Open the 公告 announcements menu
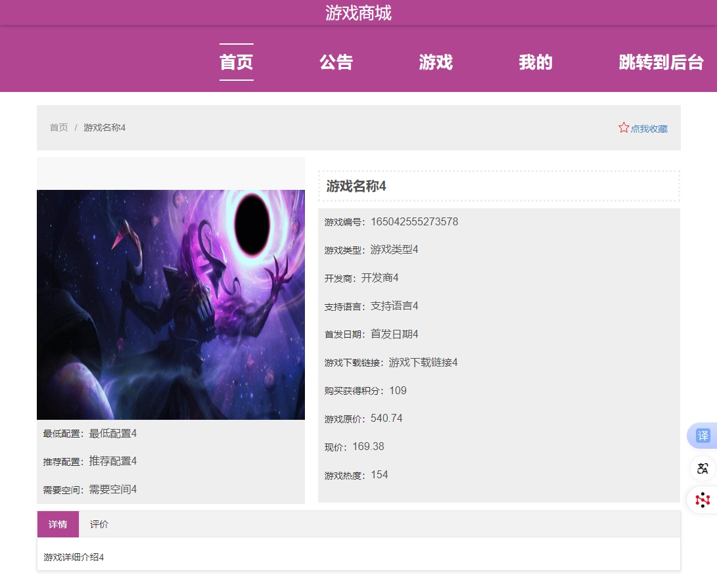The width and height of the screenshot is (717, 588). (x=336, y=62)
